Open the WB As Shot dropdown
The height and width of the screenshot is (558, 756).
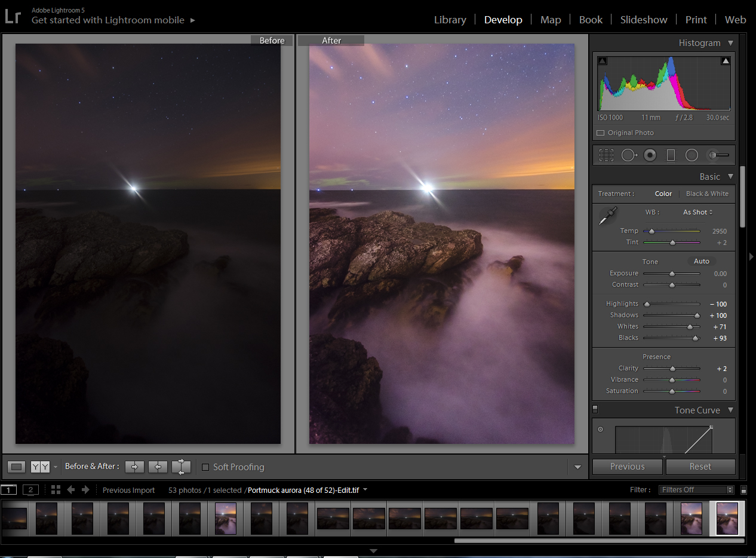pos(698,212)
